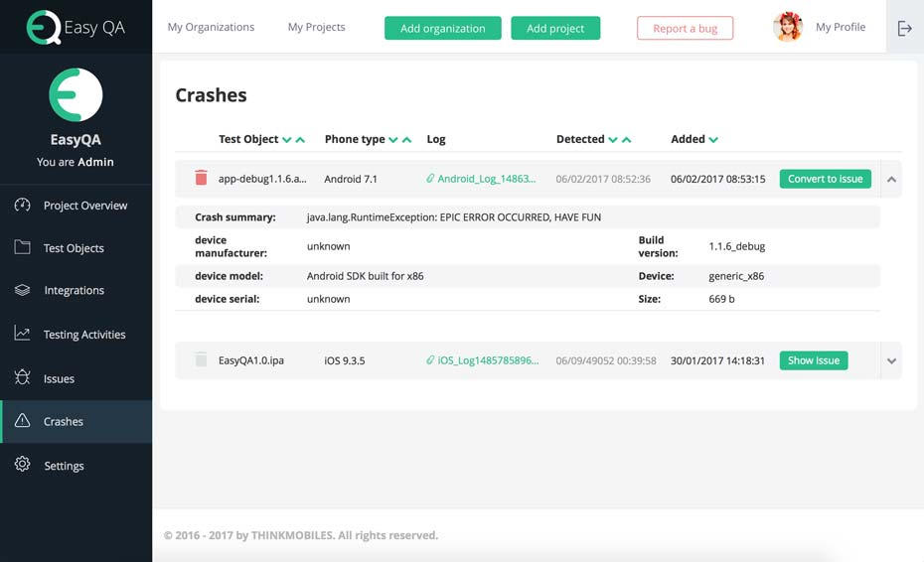The image size is (924, 562).
Task: Open the Android_Log attachment link
Action: point(486,180)
